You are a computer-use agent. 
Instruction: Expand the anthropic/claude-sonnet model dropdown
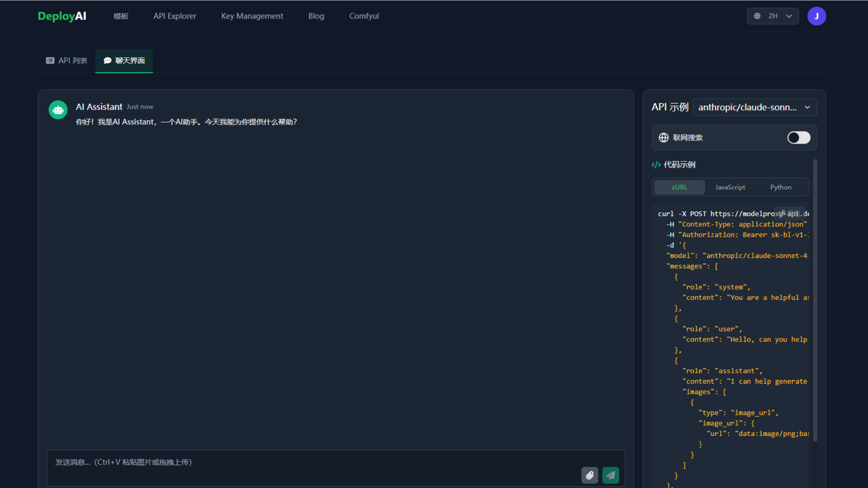coord(754,108)
